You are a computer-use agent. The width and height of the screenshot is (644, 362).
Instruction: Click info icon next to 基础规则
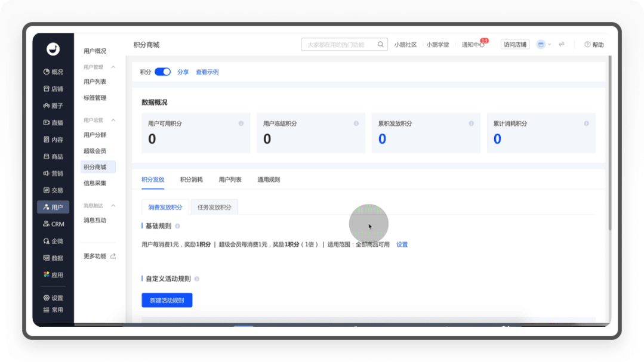[x=177, y=226]
